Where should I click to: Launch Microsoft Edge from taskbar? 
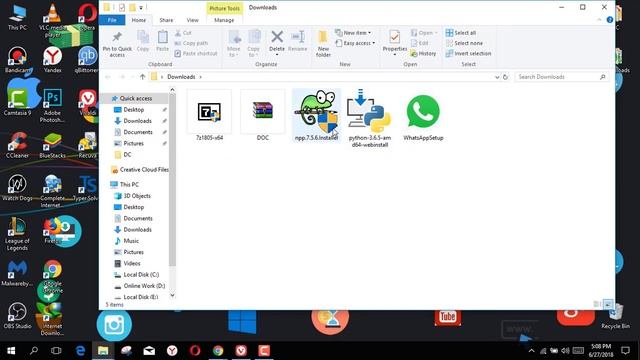coord(80,351)
